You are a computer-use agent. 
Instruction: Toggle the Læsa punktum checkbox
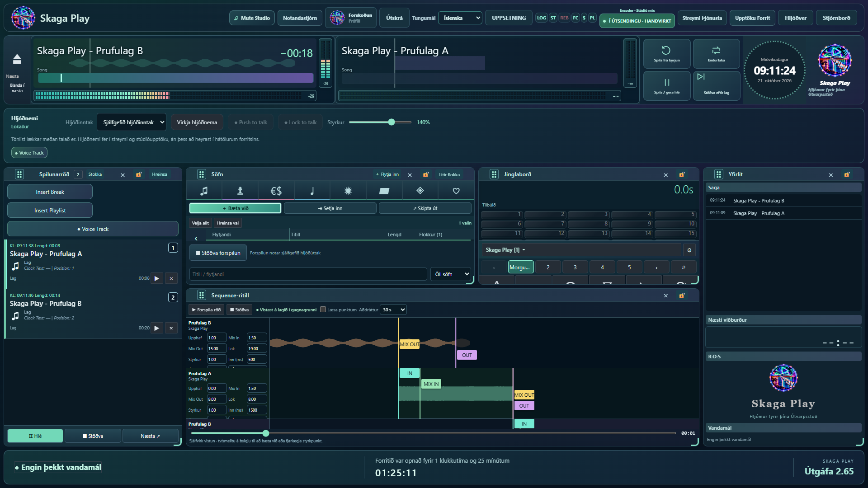(x=323, y=310)
